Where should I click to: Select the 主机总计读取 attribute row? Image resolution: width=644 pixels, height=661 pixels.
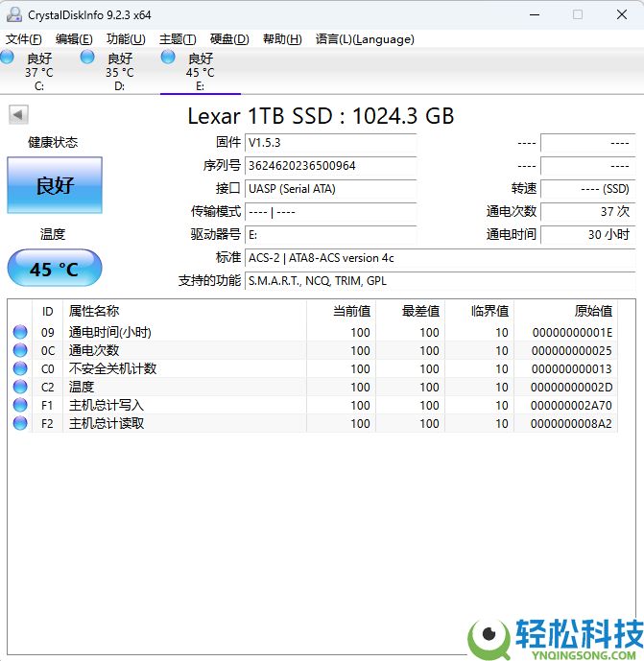point(314,423)
